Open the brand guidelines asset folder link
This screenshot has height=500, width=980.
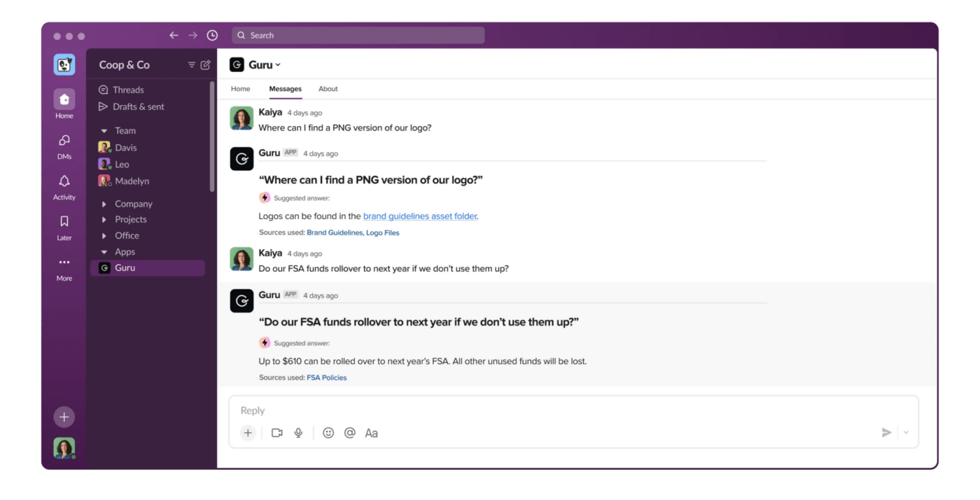[x=420, y=216]
